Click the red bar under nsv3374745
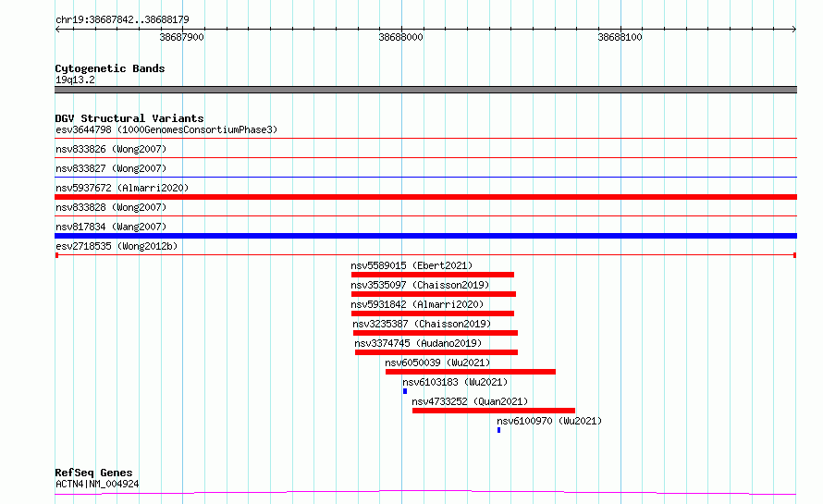 click(436, 352)
